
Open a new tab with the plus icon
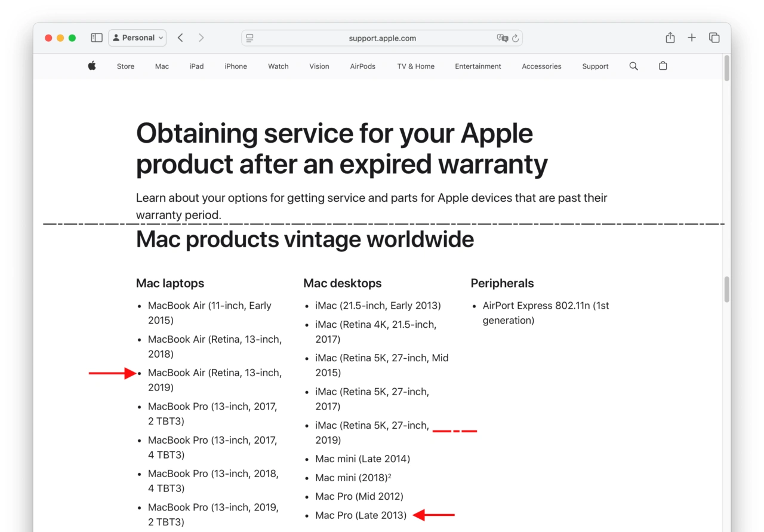[691, 37]
